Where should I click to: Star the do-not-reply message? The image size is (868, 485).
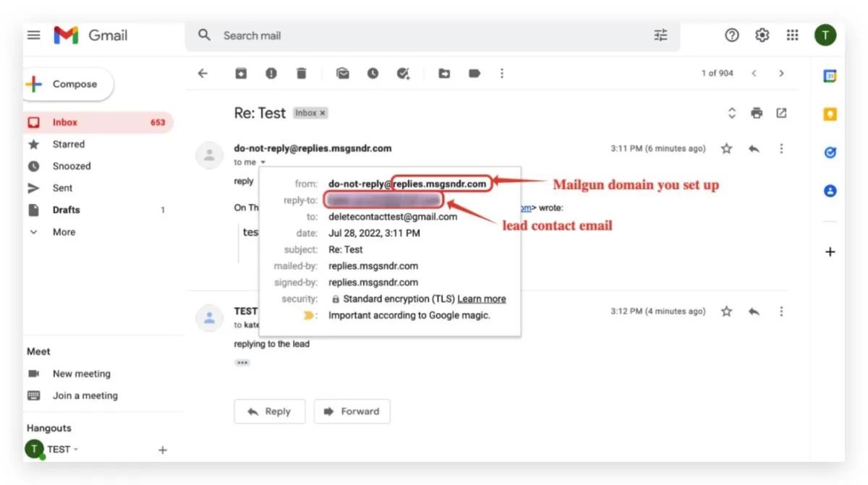[726, 148]
